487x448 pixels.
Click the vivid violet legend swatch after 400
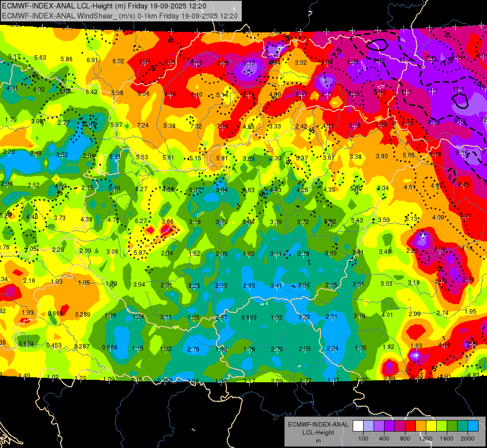click(x=390, y=426)
